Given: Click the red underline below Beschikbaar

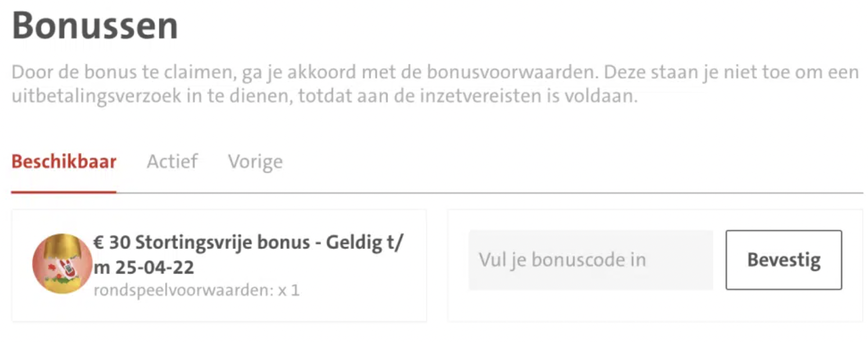Looking at the screenshot, I should (63, 192).
